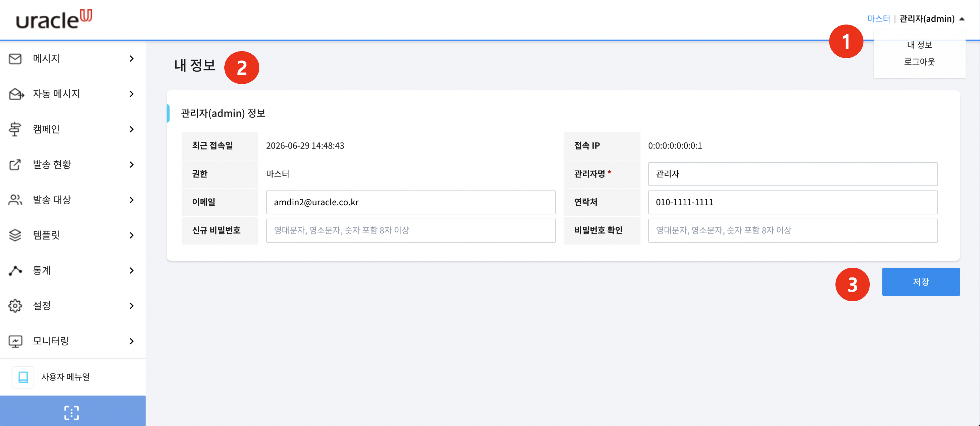
Task: Focus the 연락처 phone input field
Action: pyautogui.click(x=793, y=202)
